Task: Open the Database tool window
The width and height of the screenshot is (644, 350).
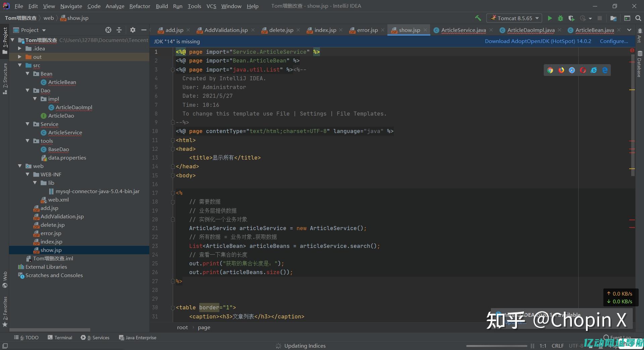Action: click(x=640, y=64)
